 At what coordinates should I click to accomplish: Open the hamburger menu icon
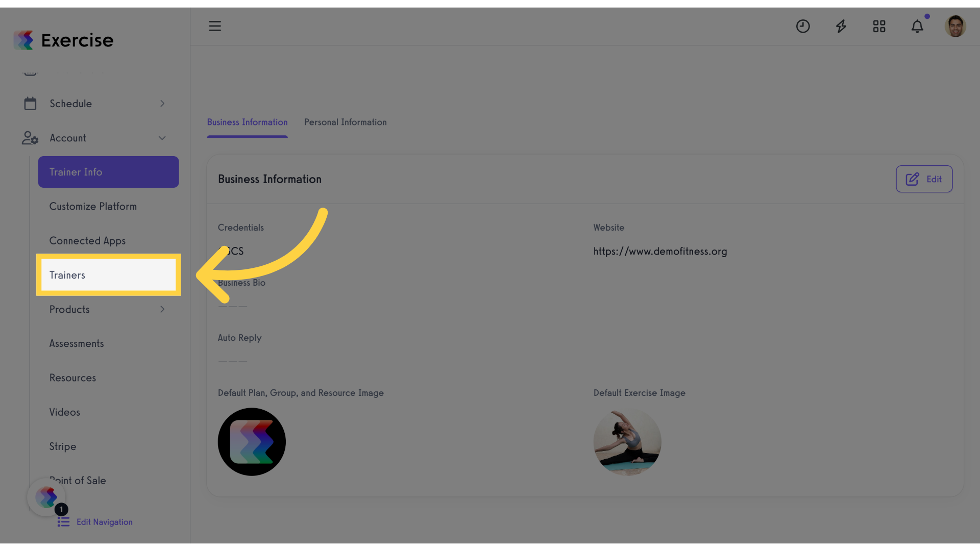215,26
